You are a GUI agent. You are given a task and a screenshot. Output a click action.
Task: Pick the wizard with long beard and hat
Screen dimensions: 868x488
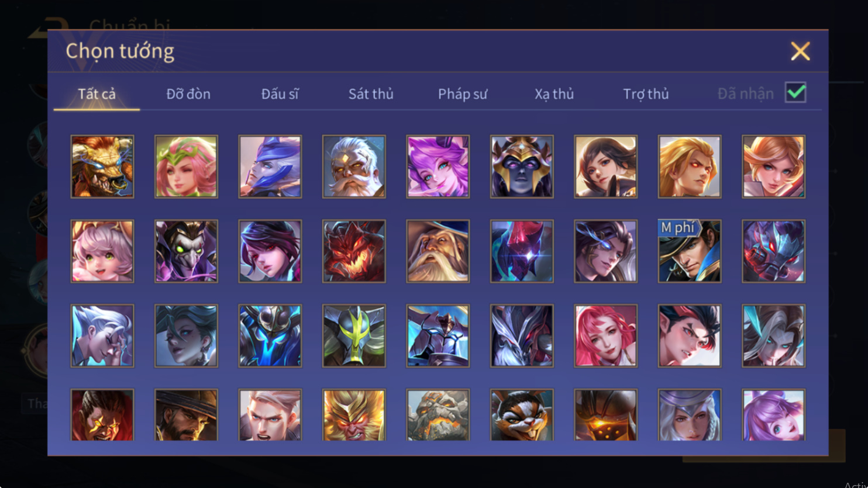pyautogui.click(x=438, y=251)
